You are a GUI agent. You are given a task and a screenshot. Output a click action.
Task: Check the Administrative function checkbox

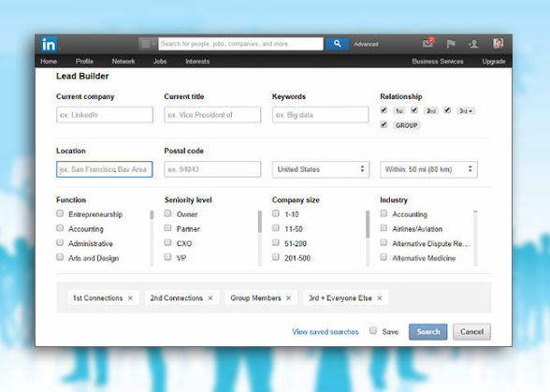point(60,242)
